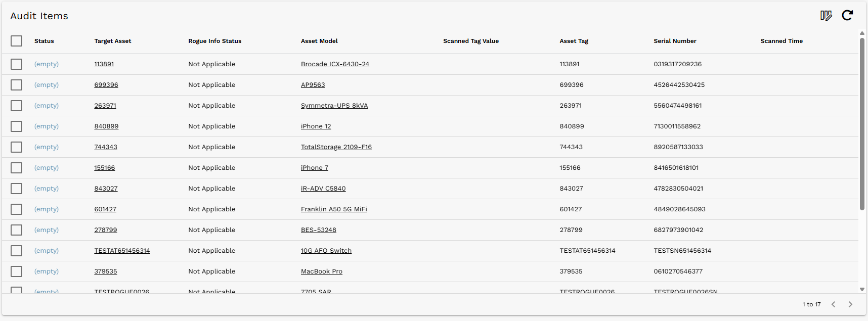The height and width of the screenshot is (321, 868).
Task: Open MacBook Pro model link
Action: click(x=322, y=271)
